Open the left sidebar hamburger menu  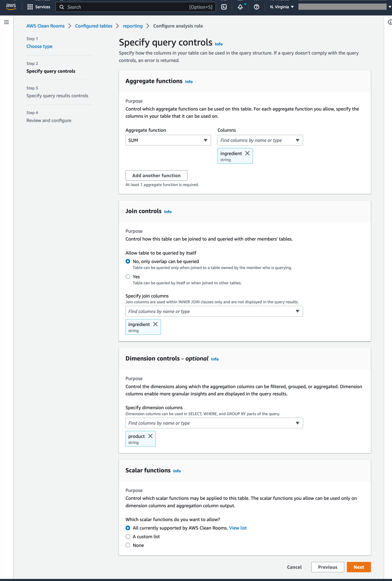pyautogui.click(x=7, y=22)
